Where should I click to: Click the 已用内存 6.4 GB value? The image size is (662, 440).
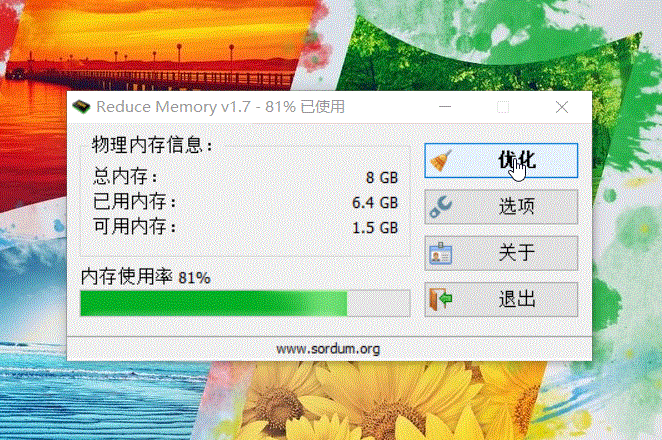click(375, 203)
